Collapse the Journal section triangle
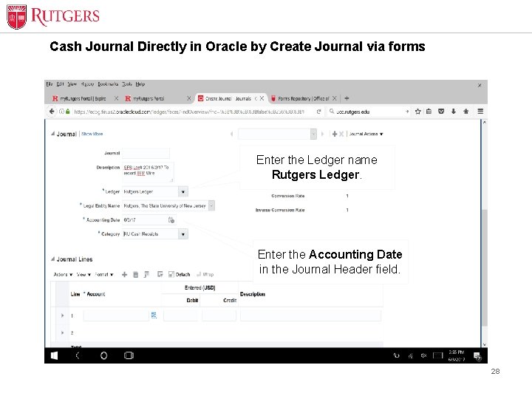Screen dimensions: 532x399 click(x=53, y=134)
